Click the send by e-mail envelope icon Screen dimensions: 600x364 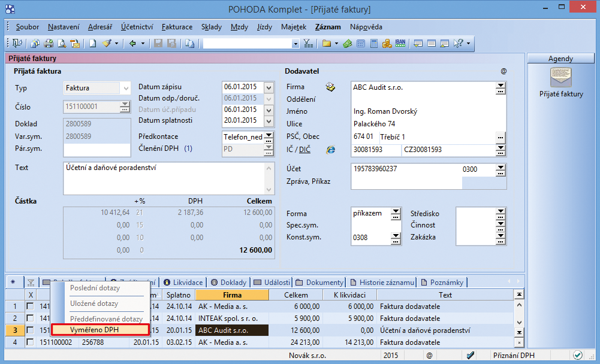pyautogui.click(x=75, y=43)
